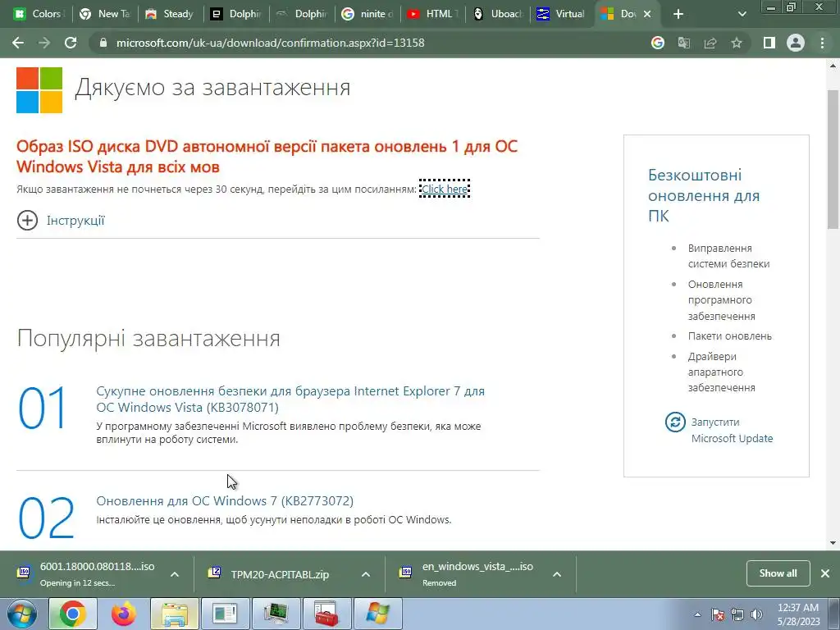Go back using the browser back arrow
840x630 pixels.
pos(18,43)
